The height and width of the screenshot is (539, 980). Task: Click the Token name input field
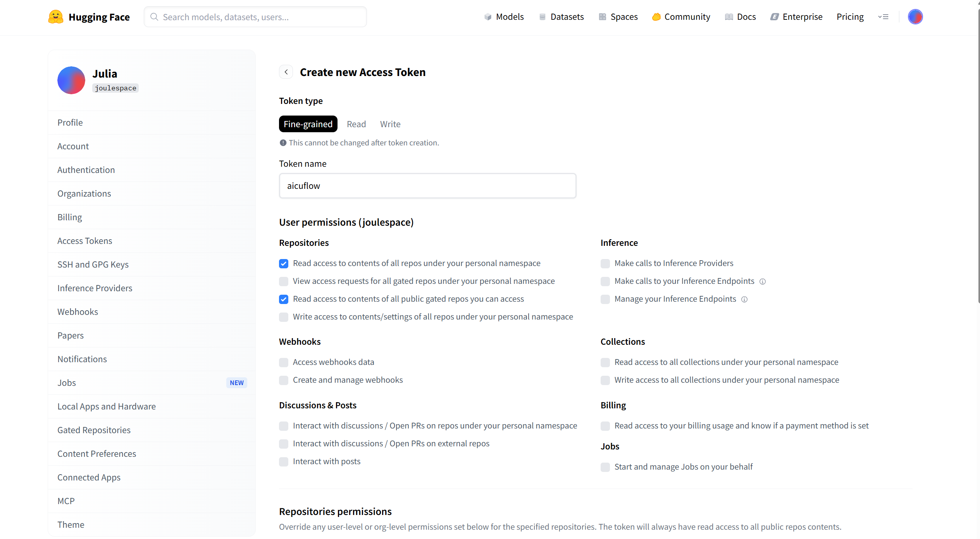point(427,186)
